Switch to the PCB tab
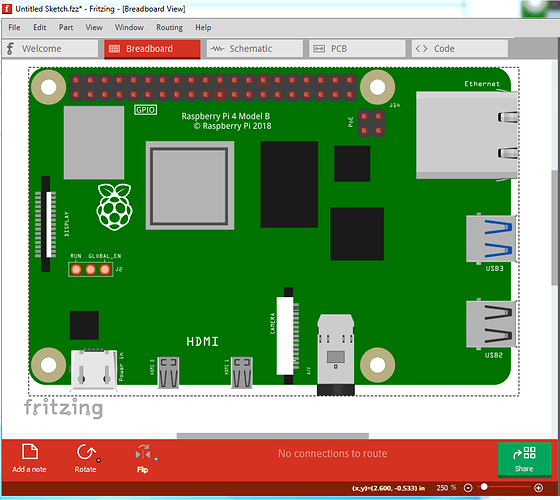560x500 pixels. point(357,49)
